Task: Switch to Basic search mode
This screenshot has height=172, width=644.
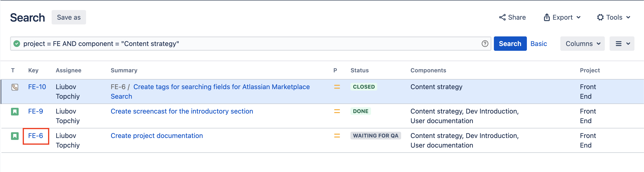Action: point(539,43)
